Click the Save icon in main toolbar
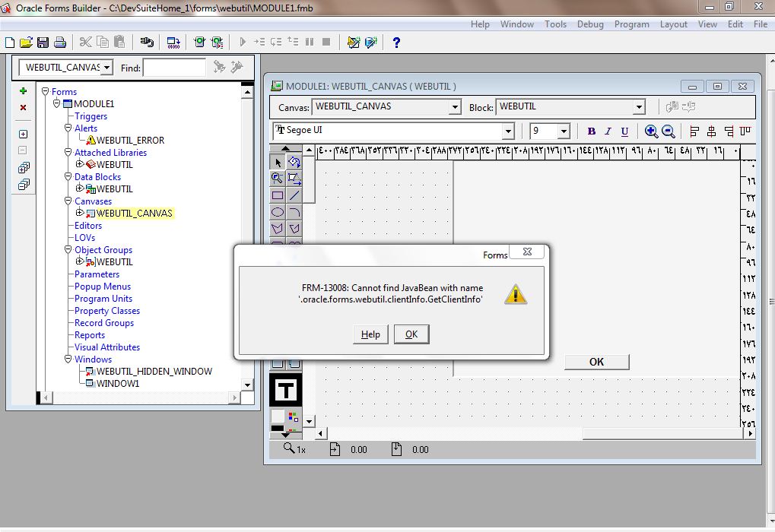This screenshot has height=532, width=775. point(43,43)
